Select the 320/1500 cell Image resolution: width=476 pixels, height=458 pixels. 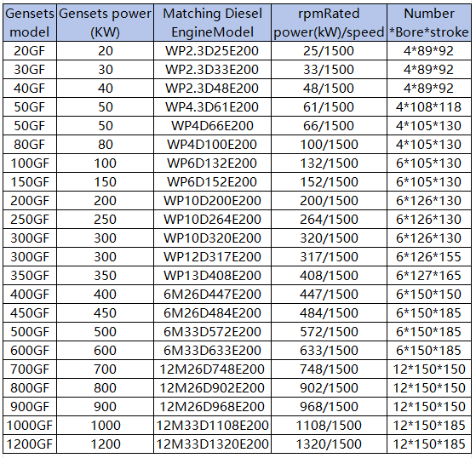[329, 238]
